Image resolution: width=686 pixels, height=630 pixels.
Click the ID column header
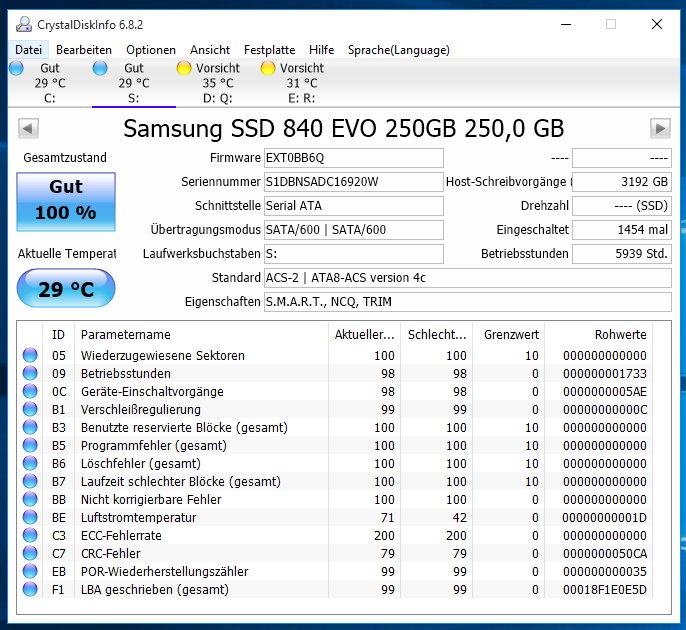pyautogui.click(x=59, y=335)
